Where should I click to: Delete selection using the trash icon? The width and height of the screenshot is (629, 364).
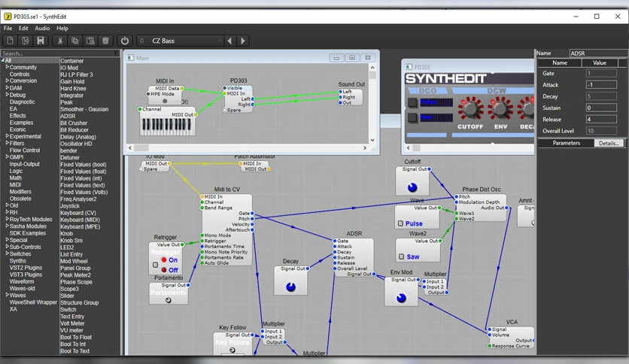[105, 41]
